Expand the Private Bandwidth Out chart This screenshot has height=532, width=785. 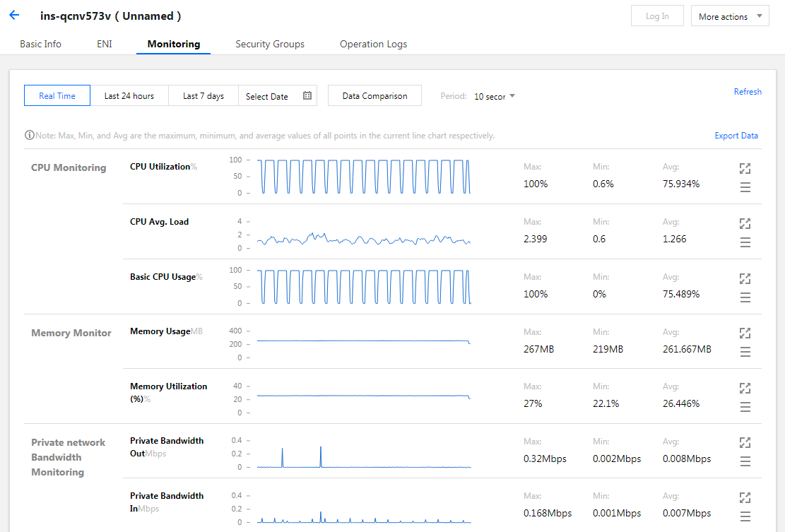(745, 442)
